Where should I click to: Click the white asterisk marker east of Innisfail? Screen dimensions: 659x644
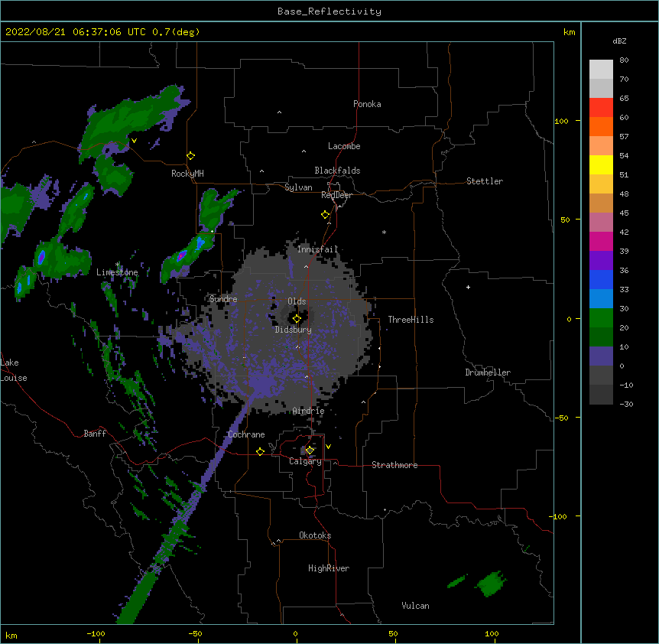click(x=384, y=232)
